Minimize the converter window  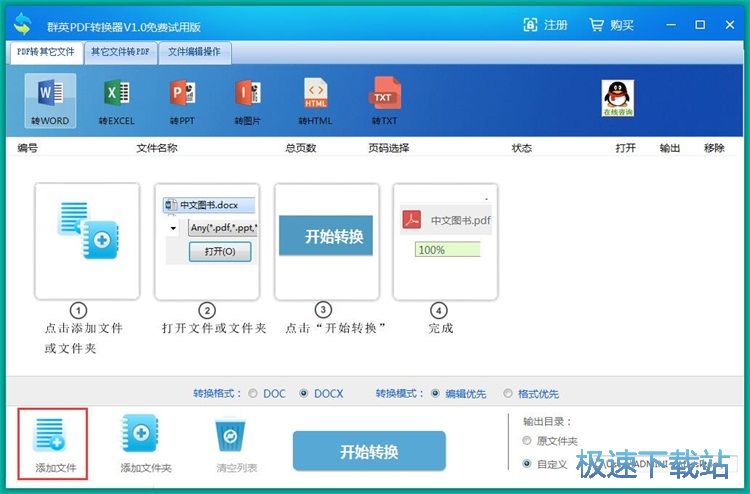(671, 25)
